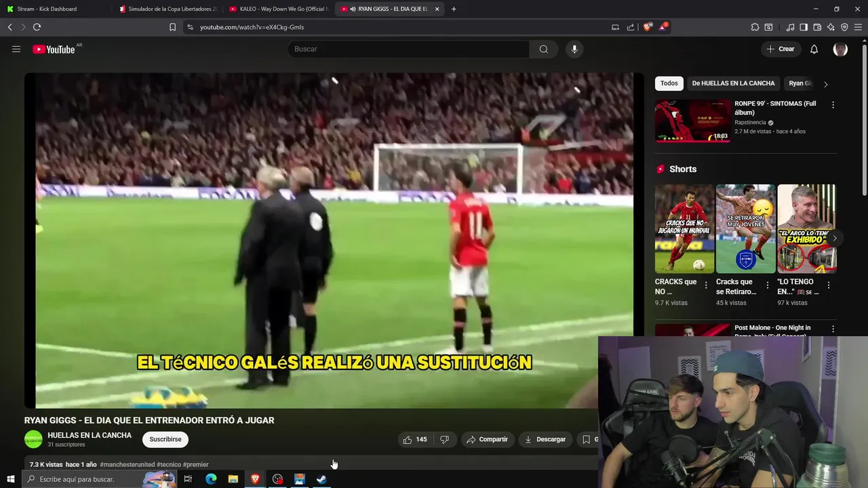Click the share page icon in the address bar
868x488 pixels.
tap(631, 27)
